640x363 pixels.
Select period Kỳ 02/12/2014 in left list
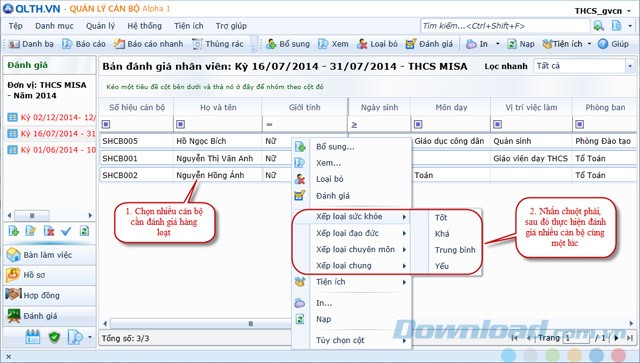(x=51, y=117)
